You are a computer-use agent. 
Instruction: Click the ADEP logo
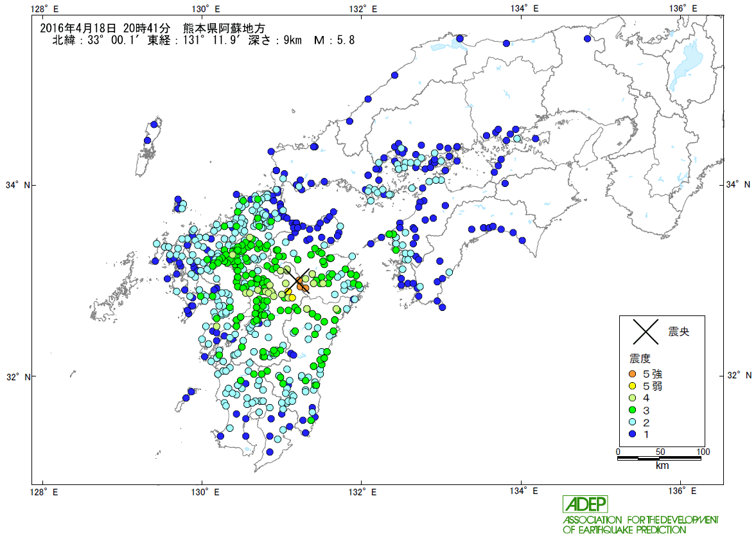tap(585, 504)
